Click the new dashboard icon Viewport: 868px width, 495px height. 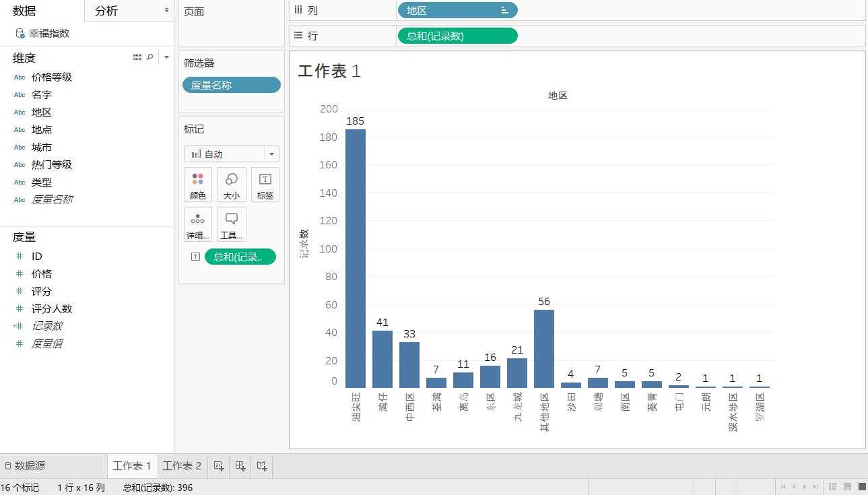point(240,465)
